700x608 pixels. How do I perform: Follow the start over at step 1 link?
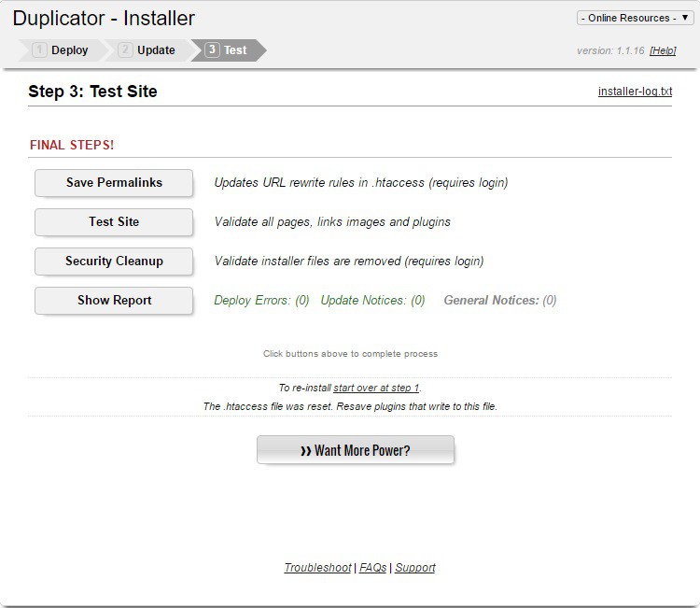point(376,388)
